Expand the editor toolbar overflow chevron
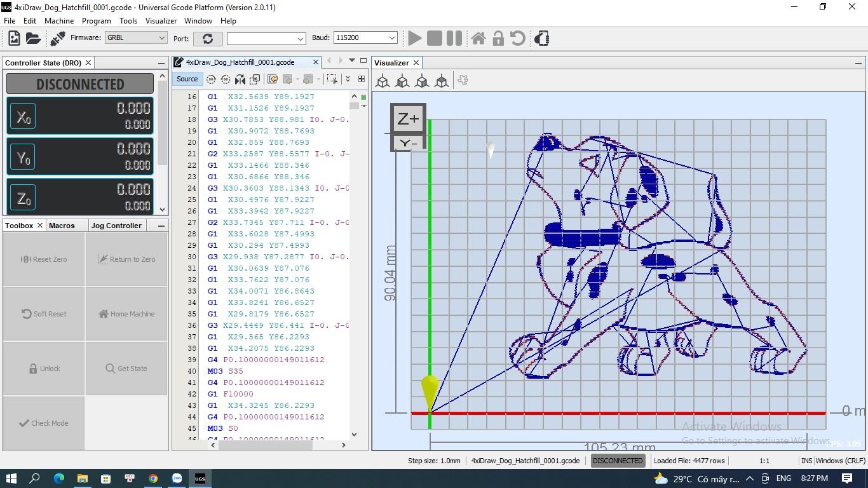 348,79
